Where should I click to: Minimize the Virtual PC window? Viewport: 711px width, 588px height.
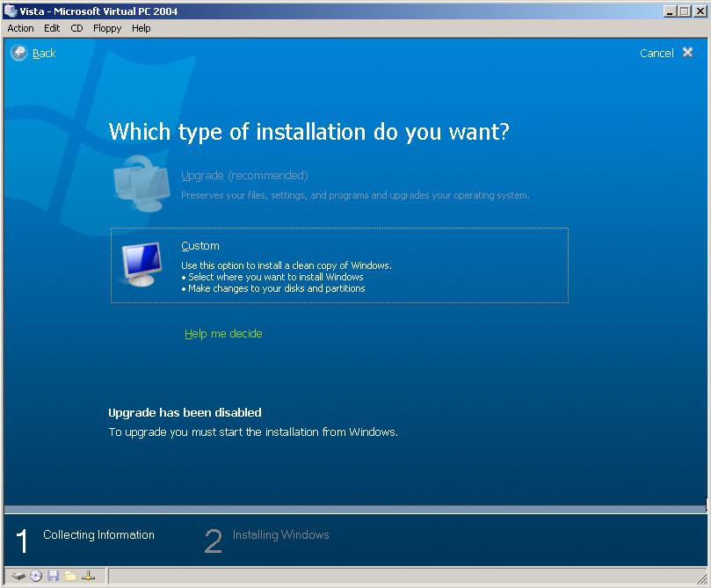(x=670, y=11)
